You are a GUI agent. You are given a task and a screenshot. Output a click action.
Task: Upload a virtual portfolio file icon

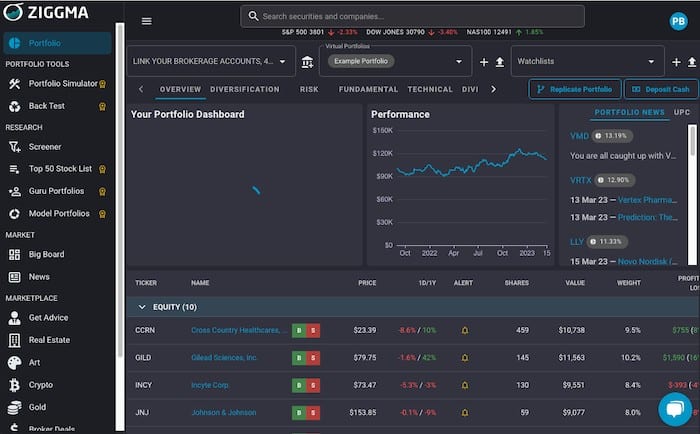tap(500, 62)
